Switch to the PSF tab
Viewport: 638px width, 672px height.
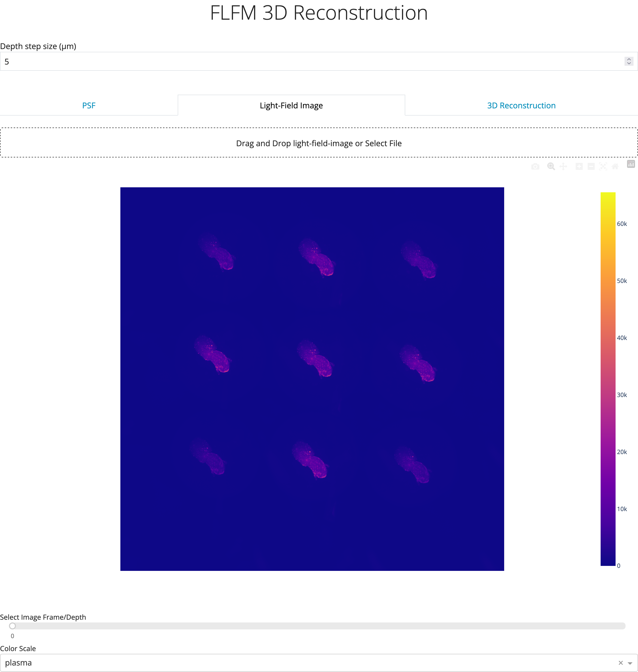point(89,105)
